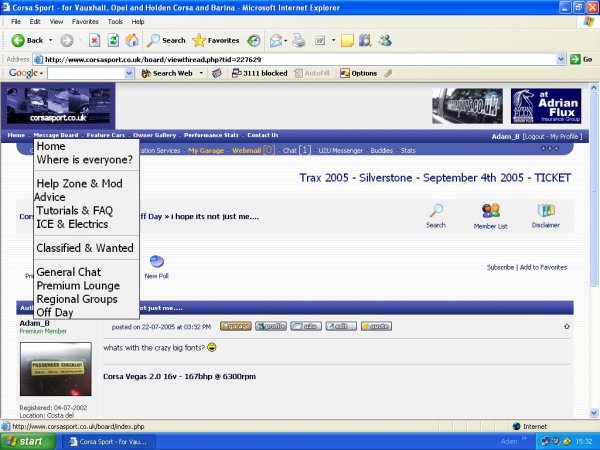Open the Favorites star button
600x450 pixels.
[216, 40]
